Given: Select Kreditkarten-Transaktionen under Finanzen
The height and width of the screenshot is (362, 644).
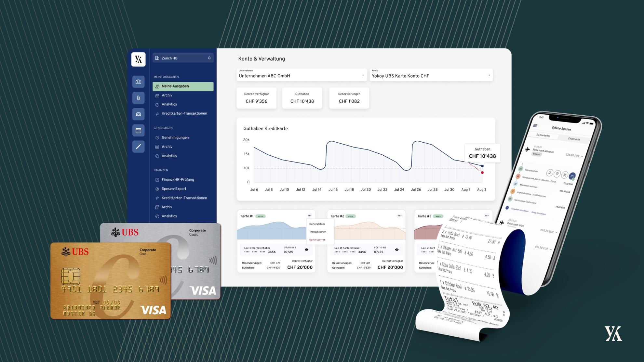Looking at the screenshot, I should click(x=184, y=198).
